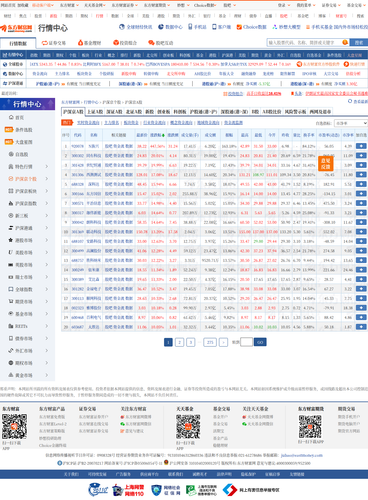Open the 我的菜单 dropdown in the top bar

point(306,5)
